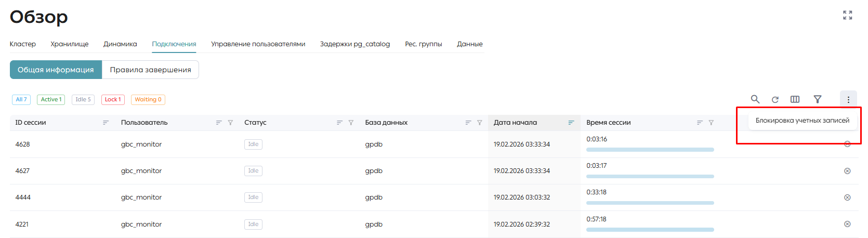Sort by ID сессии column
The width and height of the screenshot is (868, 238).
tap(106, 123)
